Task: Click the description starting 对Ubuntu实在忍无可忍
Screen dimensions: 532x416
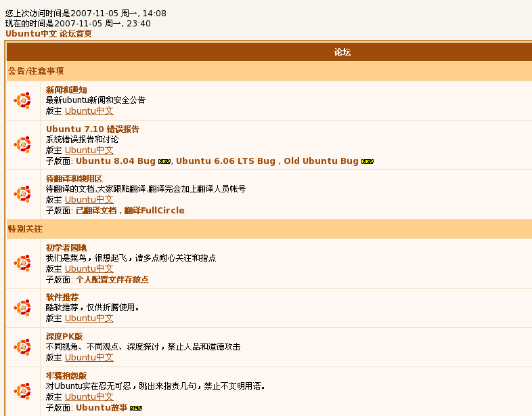Action: (156, 386)
